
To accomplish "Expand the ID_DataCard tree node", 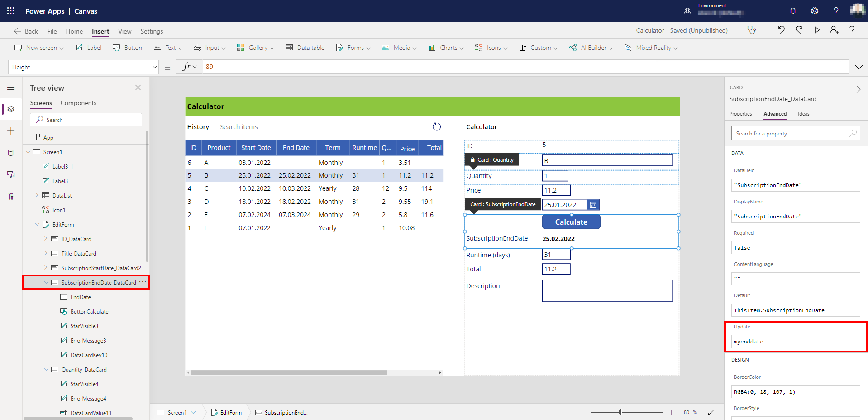I will point(46,239).
